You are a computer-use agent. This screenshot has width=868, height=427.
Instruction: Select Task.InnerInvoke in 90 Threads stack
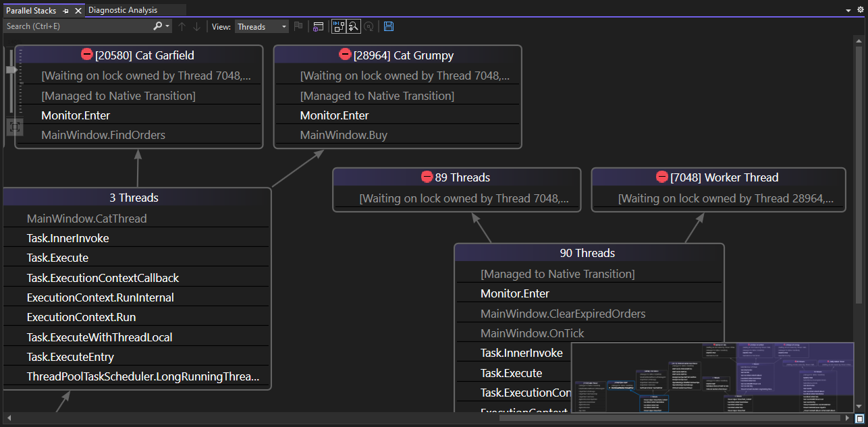pyautogui.click(x=513, y=353)
